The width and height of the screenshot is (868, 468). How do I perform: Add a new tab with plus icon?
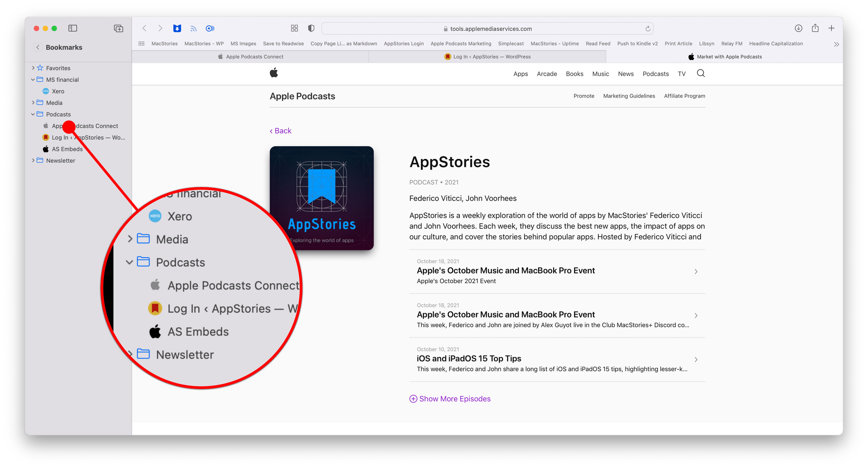pos(832,28)
